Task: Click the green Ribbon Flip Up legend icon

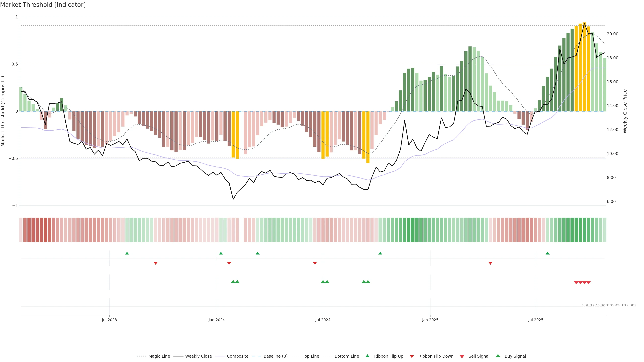Action: (x=367, y=356)
